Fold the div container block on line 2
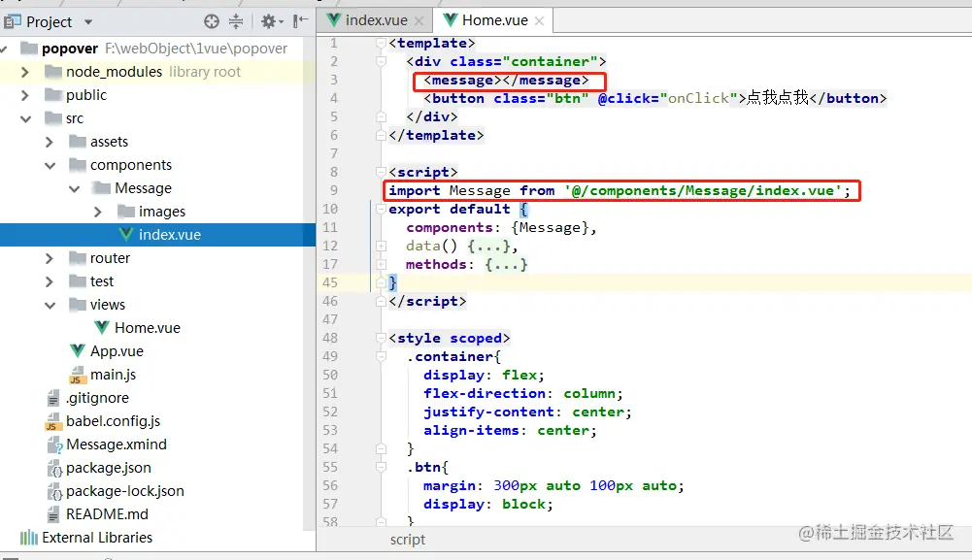The width and height of the screenshot is (972, 560). coord(382,61)
